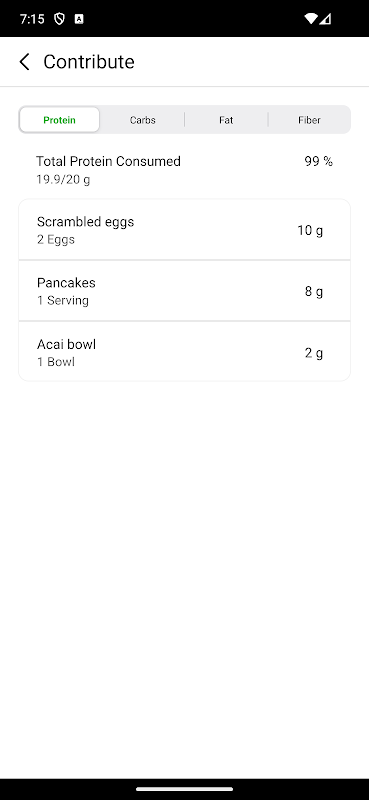369x800 pixels.
Task: Switch to the Carbs tab
Action: click(142, 120)
